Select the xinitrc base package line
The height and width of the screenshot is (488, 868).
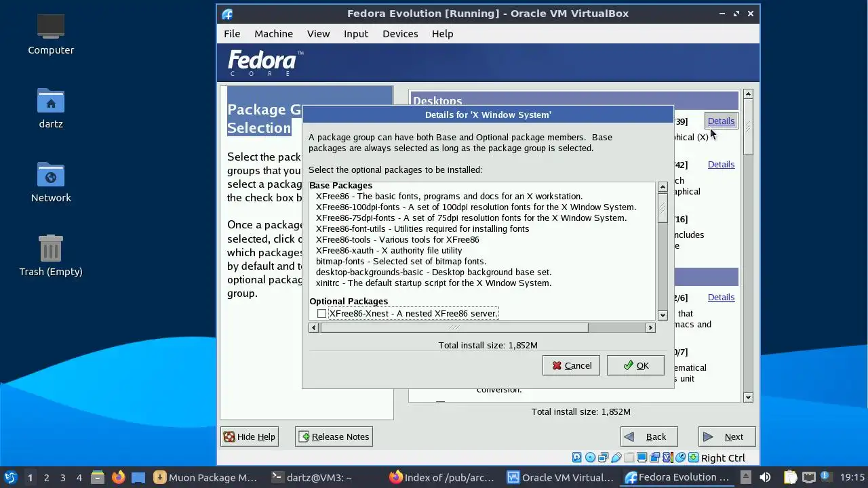tap(433, 283)
